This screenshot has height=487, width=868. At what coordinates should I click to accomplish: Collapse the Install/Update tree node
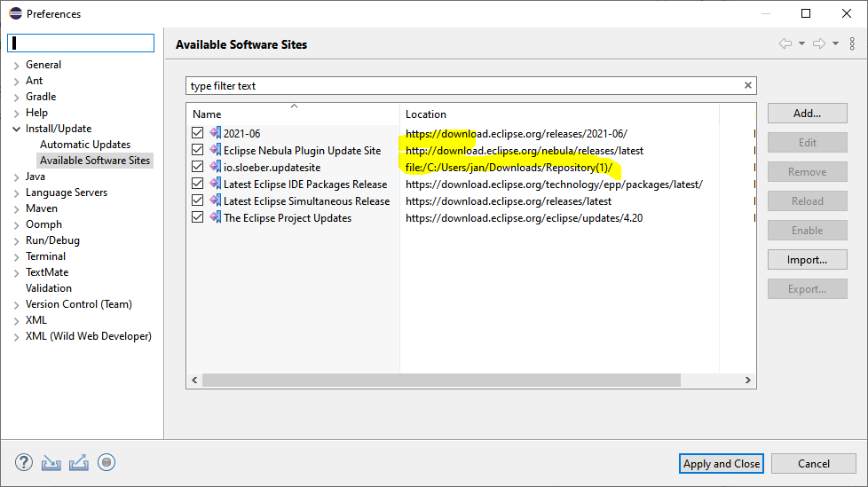pos(16,129)
